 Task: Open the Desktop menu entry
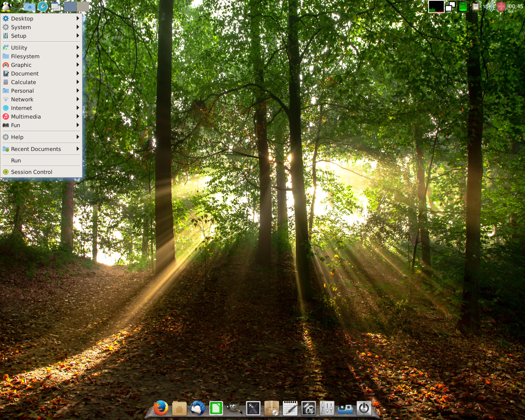tap(41, 18)
